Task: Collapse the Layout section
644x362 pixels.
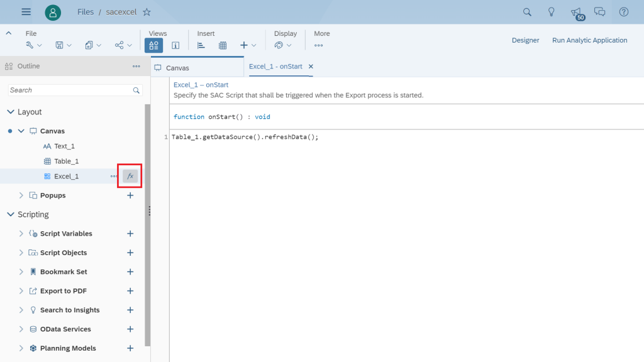Action: 11,112
